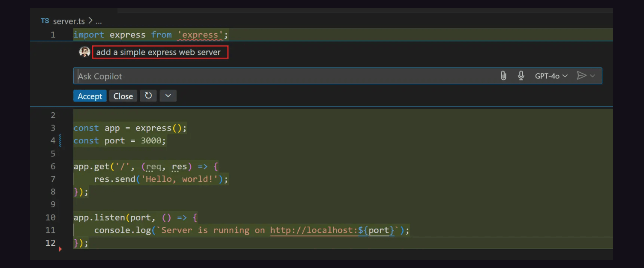The width and height of the screenshot is (644, 268).
Task: Click the Copilot user avatar image
Action: click(84, 52)
